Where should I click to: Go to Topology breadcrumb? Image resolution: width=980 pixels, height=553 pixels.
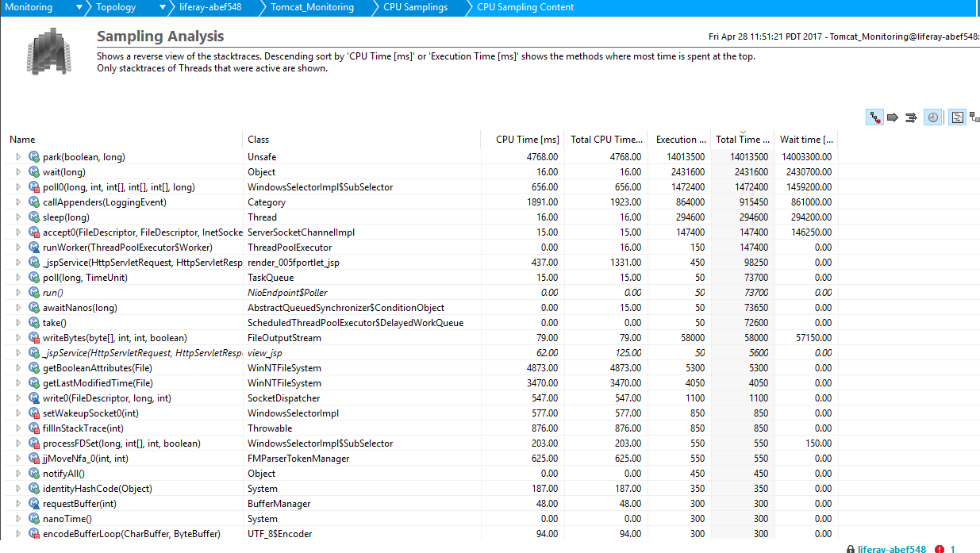click(x=116, y=7)
